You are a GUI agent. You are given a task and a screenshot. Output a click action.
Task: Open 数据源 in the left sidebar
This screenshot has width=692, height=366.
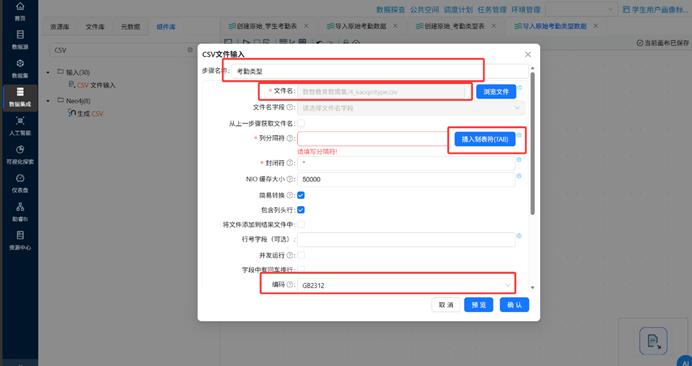coord(20,39)
